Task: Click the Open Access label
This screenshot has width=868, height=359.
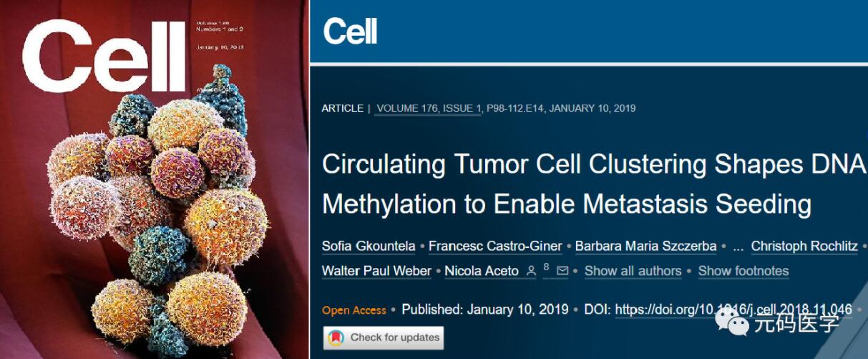Action: click(354, 310)
